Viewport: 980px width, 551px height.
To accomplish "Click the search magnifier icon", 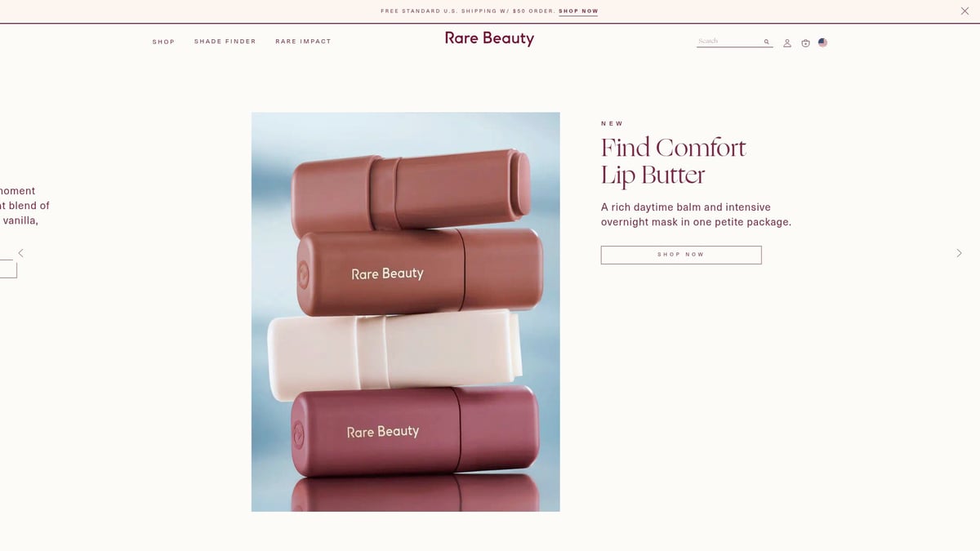I will point(766,42).
